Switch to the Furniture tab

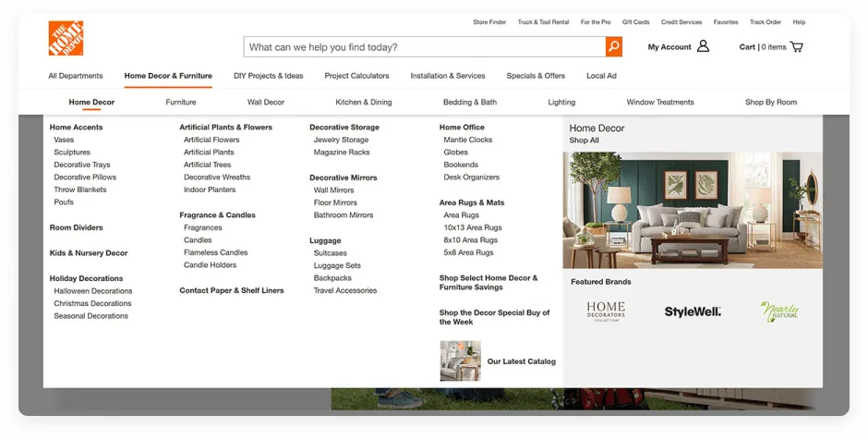point(181,103)
